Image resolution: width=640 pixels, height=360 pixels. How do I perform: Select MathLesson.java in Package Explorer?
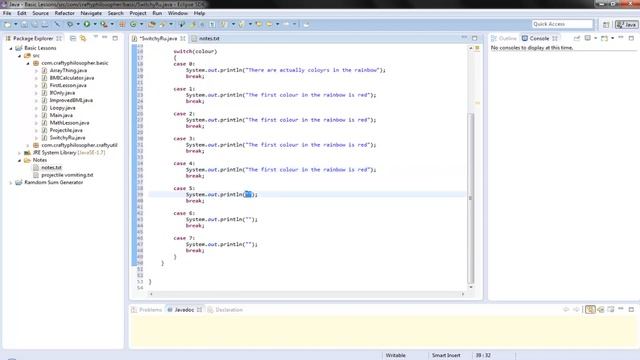point(69,123)
